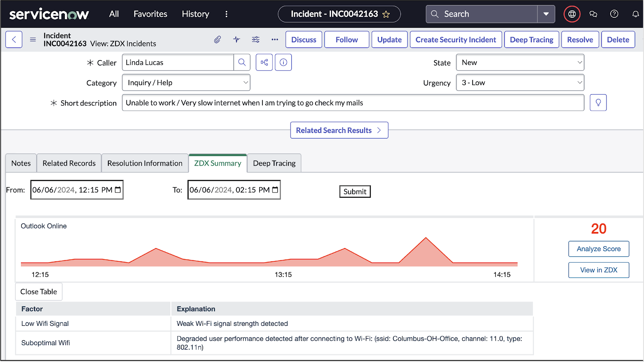
Task: Click the Incident - INC0042163 title pill
Action: pos(339,14)
